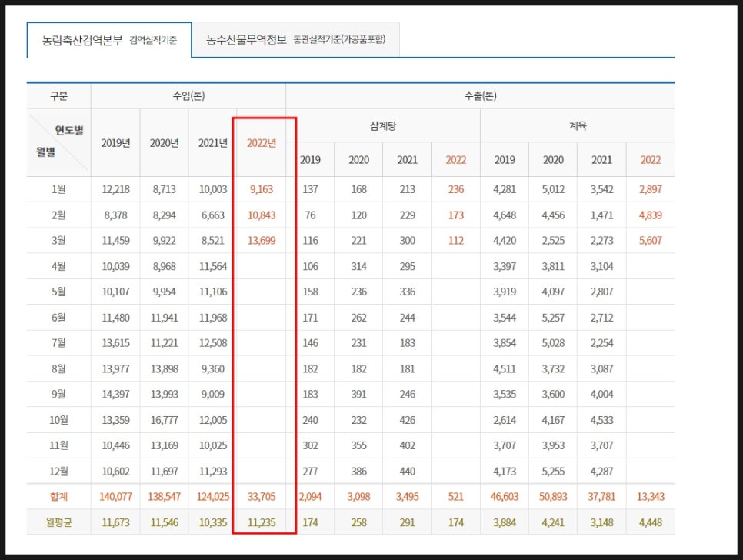Click the 3,884 계육 2019 monthly average
The image size is (743, 560).
505,522
